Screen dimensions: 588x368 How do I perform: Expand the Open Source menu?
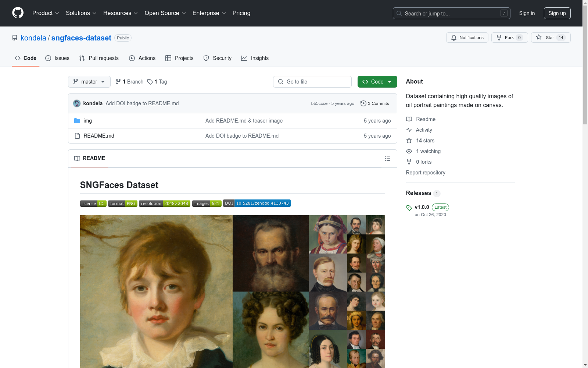[x=165, y=13]
